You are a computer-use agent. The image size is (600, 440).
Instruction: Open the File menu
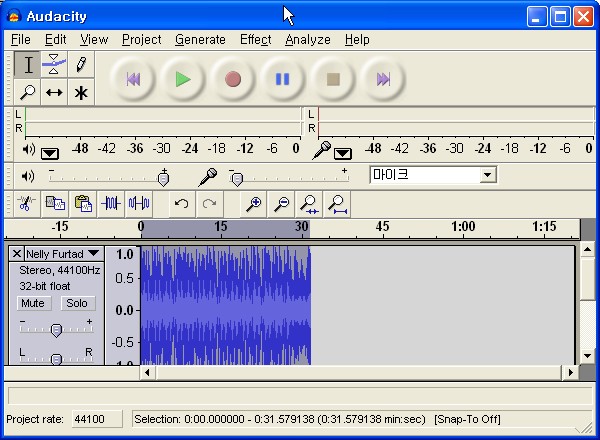pos(21,39)
